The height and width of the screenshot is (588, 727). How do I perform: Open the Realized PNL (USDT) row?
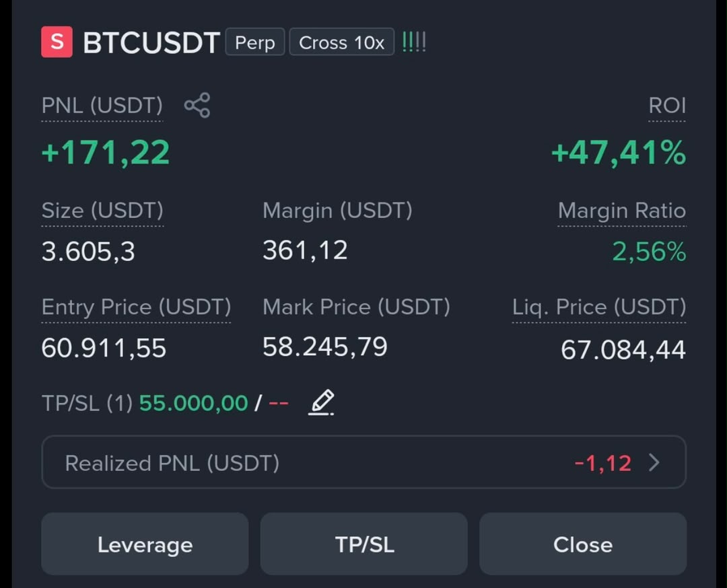point(364,462)
